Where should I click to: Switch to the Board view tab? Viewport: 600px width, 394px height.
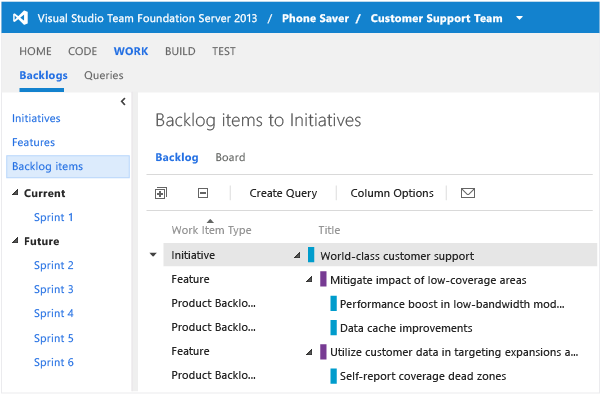tap(230, 157)
